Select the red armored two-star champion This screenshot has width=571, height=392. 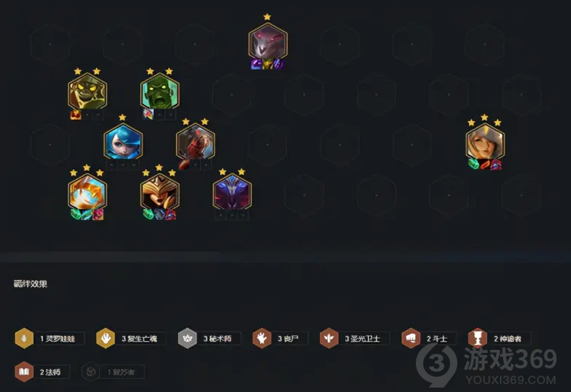pyautogui.click(x=196, y=142)
